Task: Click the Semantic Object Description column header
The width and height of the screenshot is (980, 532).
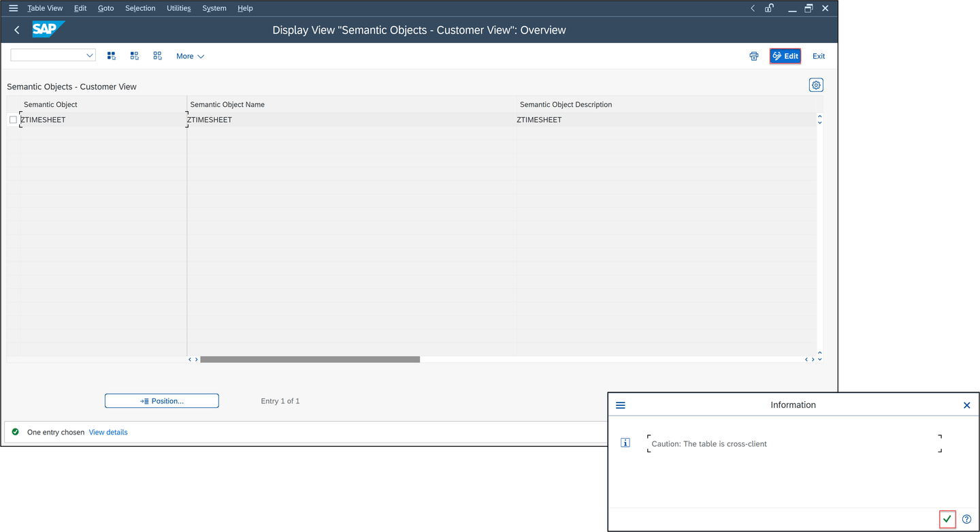Action: [x=666, y=104]
